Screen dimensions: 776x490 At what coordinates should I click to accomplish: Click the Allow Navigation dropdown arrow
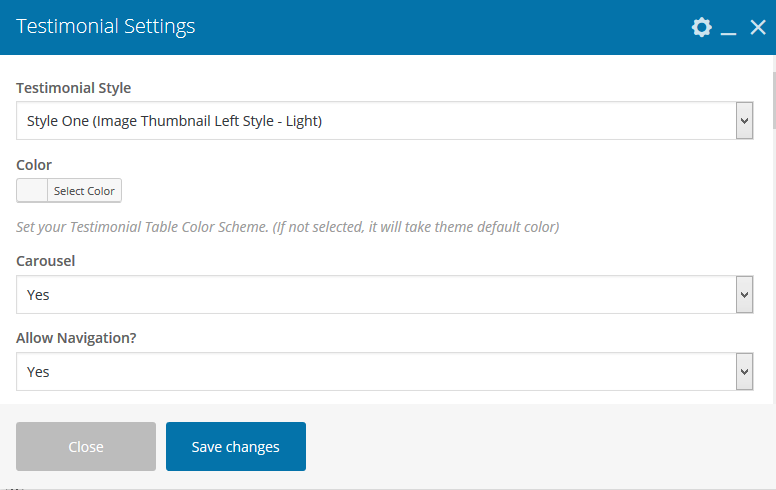click(744, 372)
